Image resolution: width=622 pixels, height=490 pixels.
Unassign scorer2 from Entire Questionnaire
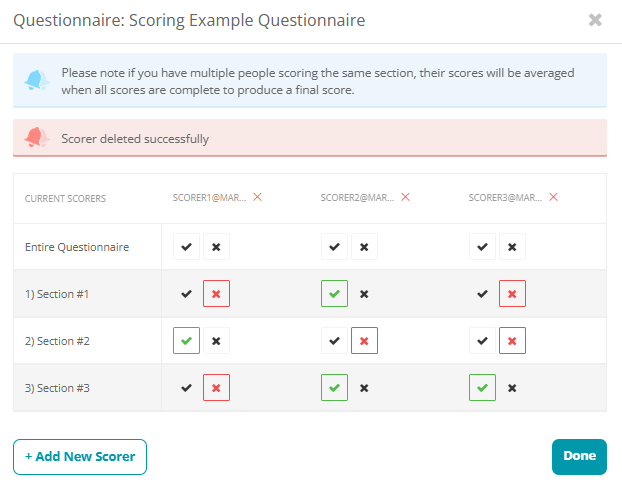pos(364,247)
